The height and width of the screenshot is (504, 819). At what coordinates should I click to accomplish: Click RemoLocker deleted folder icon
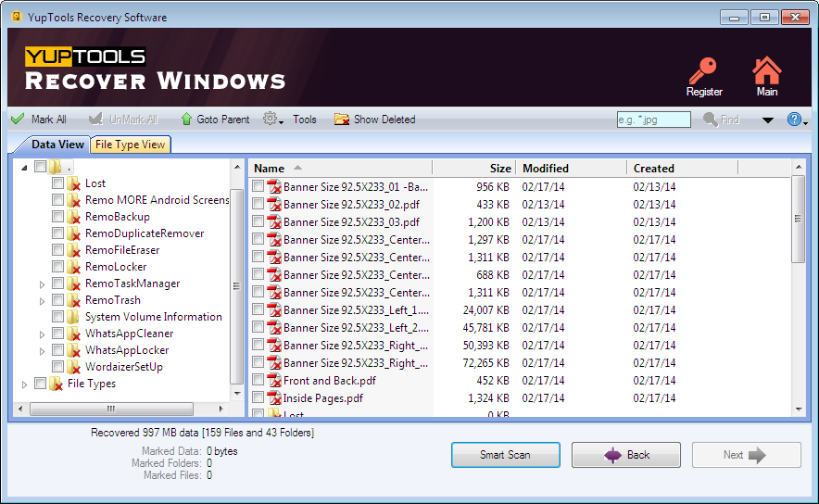pos(73,267)
